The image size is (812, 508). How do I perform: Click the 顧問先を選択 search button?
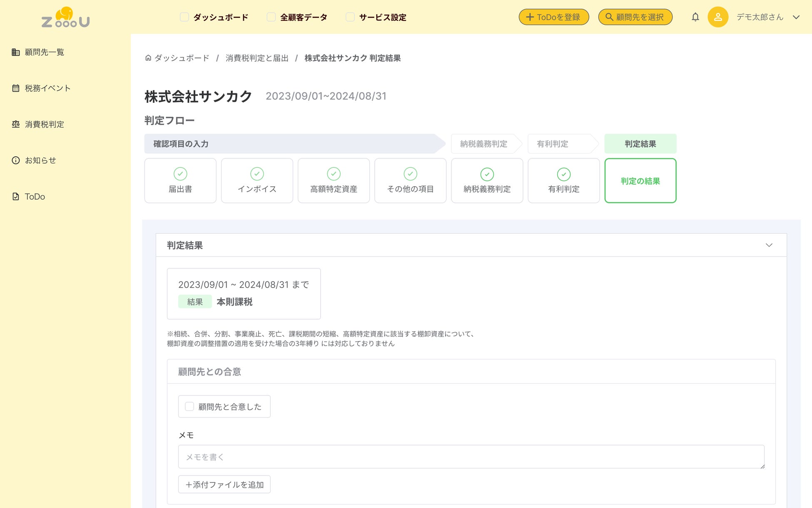point(635,17)
